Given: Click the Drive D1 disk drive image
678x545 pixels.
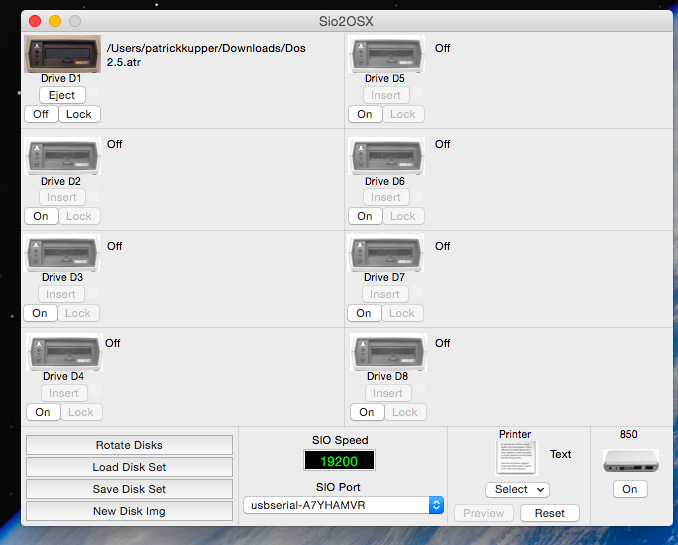Looking at the screenshot, I should pyautogui.click(x=63, y=54).
